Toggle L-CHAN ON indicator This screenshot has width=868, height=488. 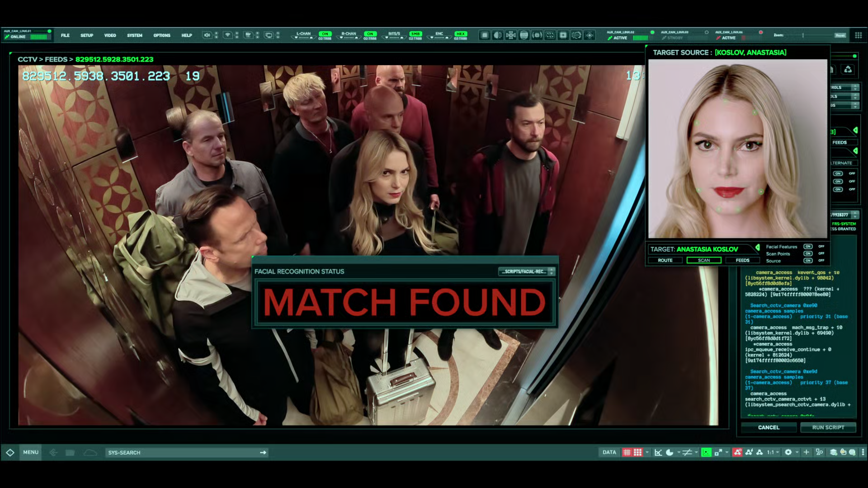tap(325, 34)
